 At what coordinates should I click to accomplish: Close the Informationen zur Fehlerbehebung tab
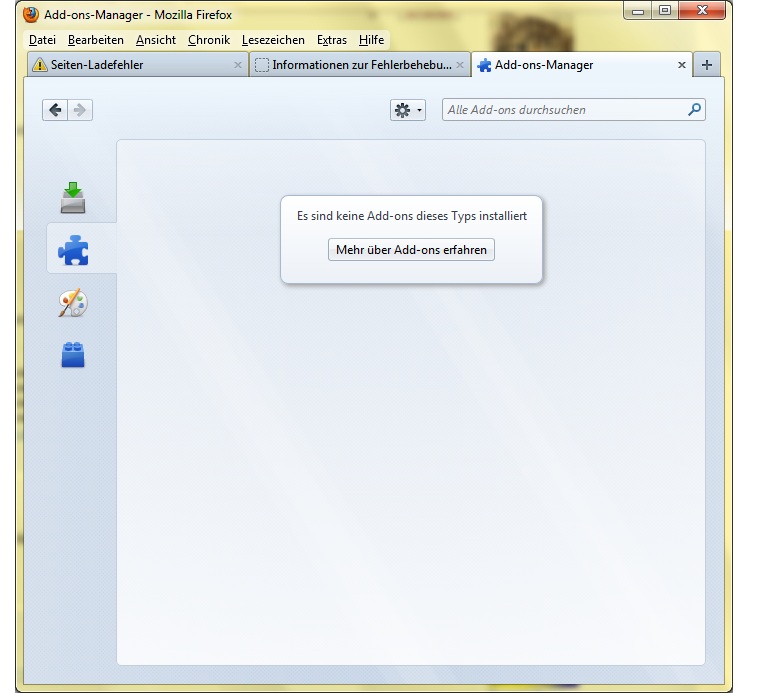[x=460, y=65]
